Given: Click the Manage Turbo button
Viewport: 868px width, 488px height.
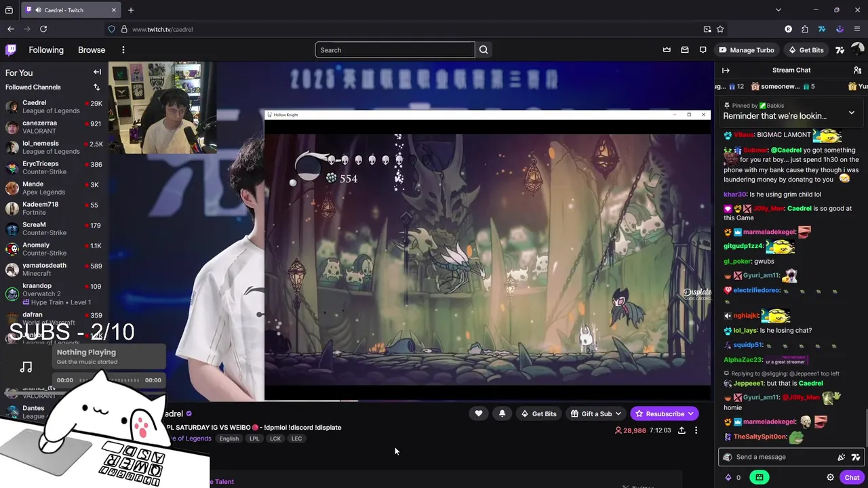Looking at the screenshot, I should (x=746, y=50).
